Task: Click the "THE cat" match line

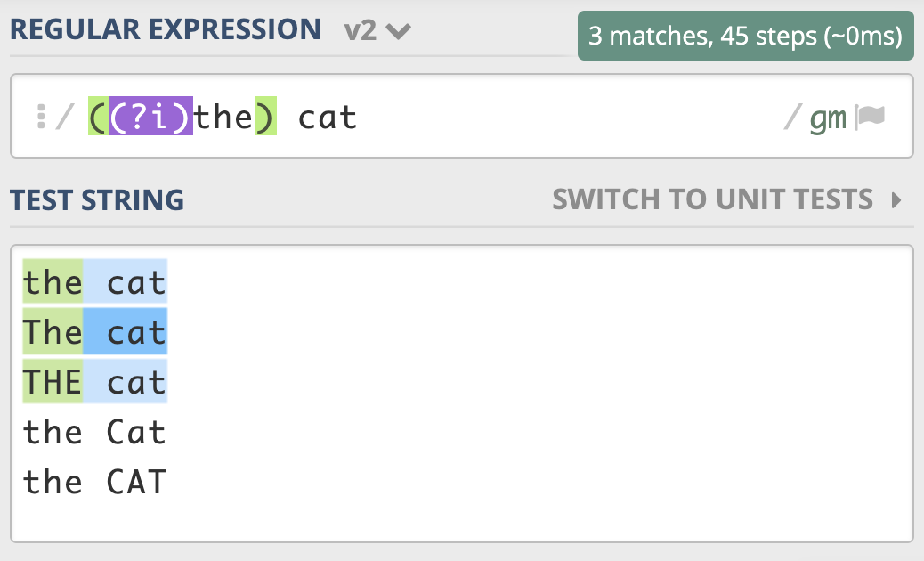Action: [x=94, y=383]
